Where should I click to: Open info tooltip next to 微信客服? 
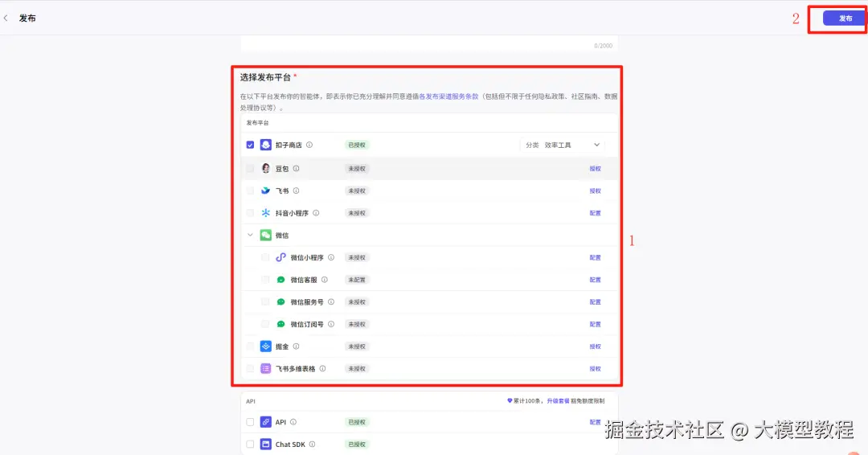tap(325, 280)
